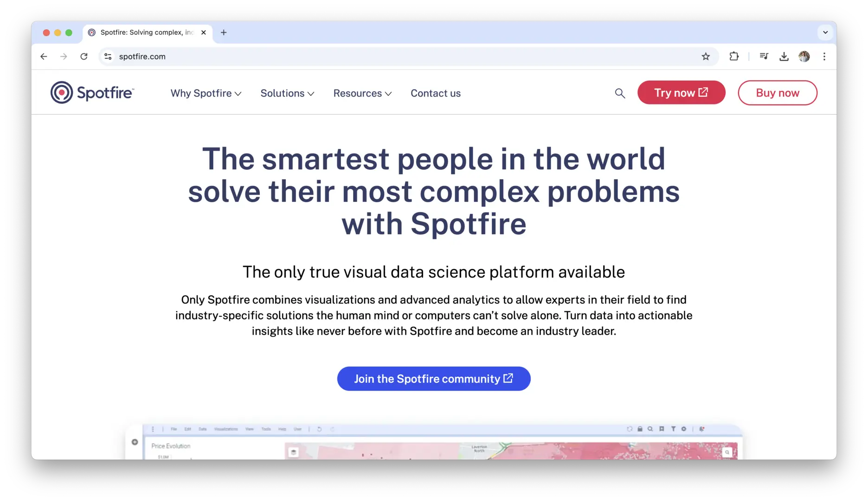Expand the Resources dropdown
This screenshot has height=501, width=868.
(x=362, y=93)
